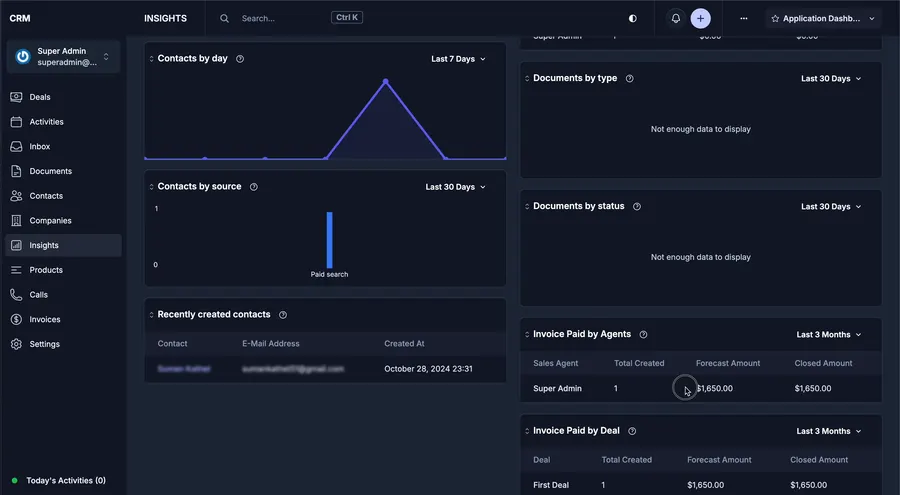Open the Calls phone icon
The image size is (900, 495).
click(16, 295)
